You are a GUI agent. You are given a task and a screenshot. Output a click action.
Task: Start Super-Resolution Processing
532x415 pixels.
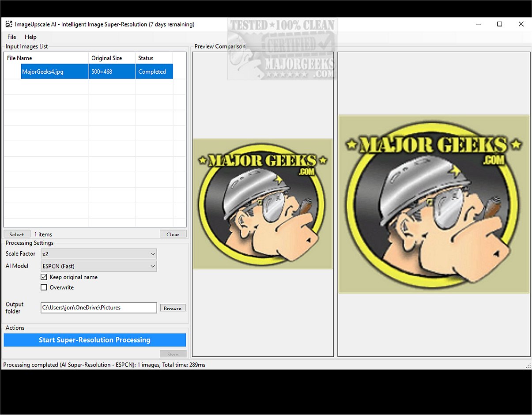click(x=95, y=340)
